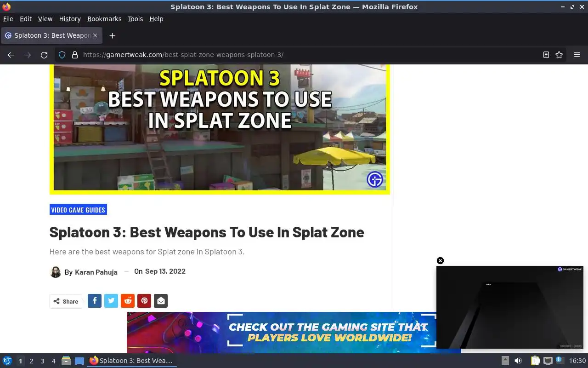Open author Karan Pahuja's profile
Viewport: 588px width, 368px height.
96,272
